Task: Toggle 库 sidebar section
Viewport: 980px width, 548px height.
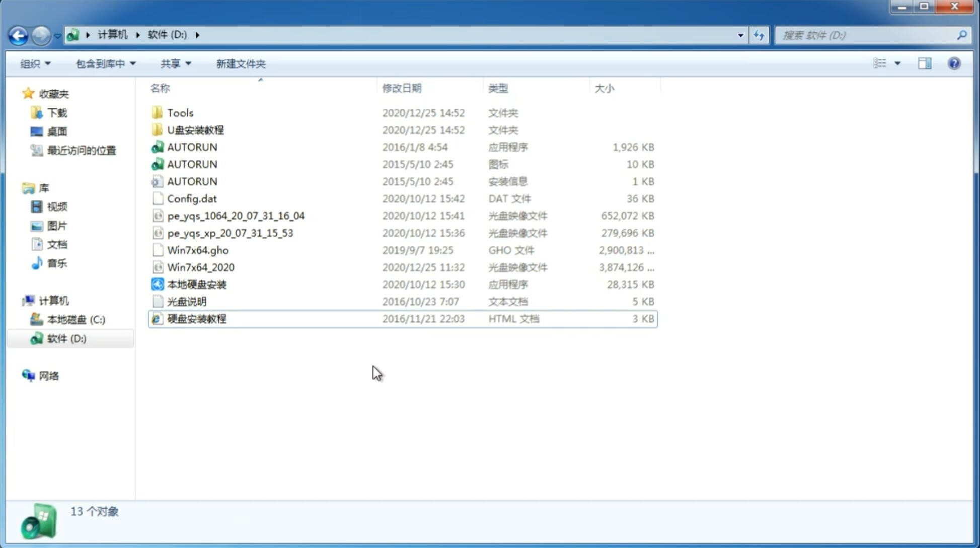Action: point(20,187)
